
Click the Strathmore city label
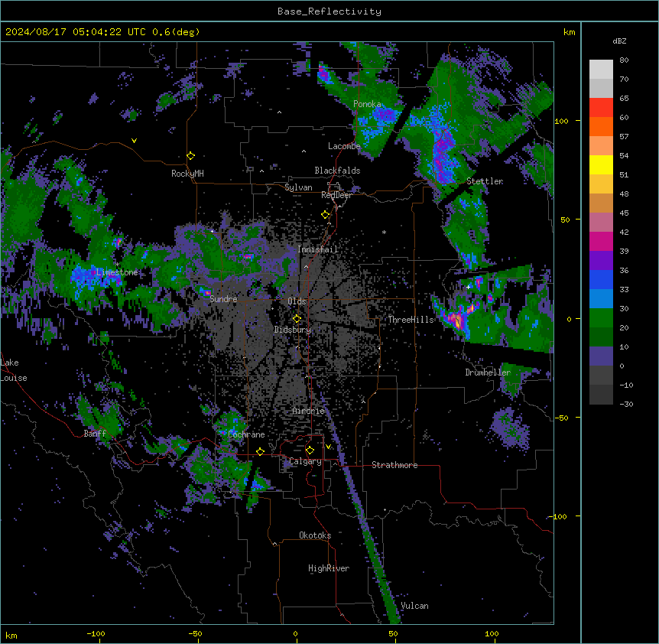click(x=394, y=465)
